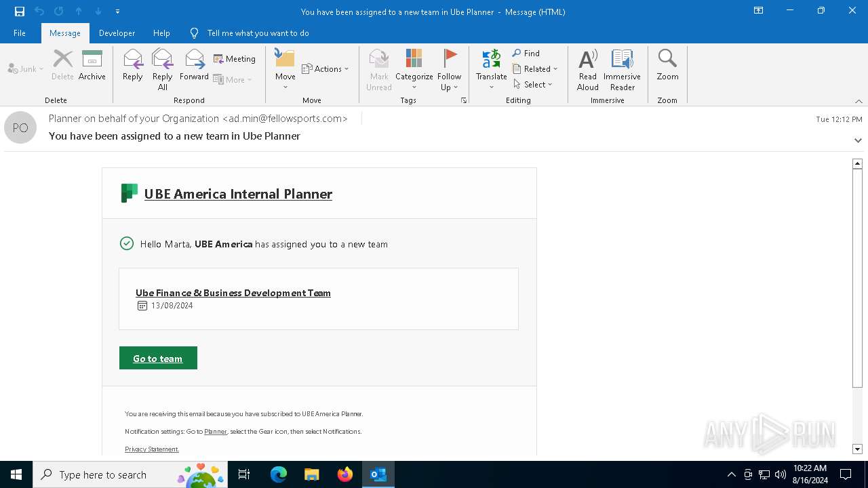Launch Firefox from the taskbar
This screenshot has width=868, height=488.
[x=345, y=474]
